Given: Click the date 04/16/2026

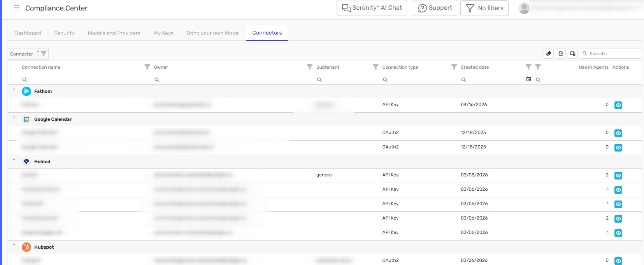Looking at the screenshot, I should pos(474,105).
